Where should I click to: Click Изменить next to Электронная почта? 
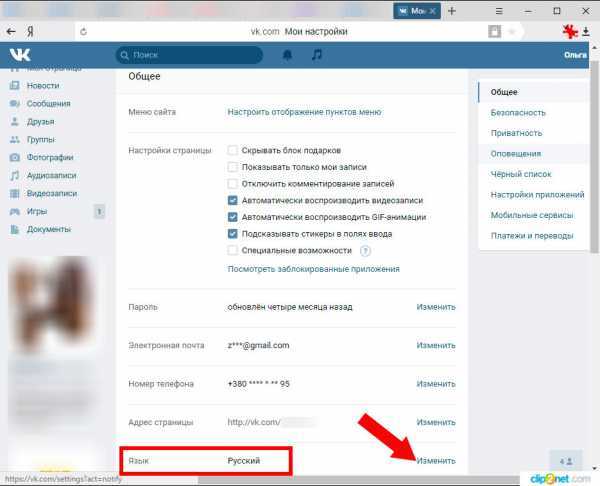[436, 345]
